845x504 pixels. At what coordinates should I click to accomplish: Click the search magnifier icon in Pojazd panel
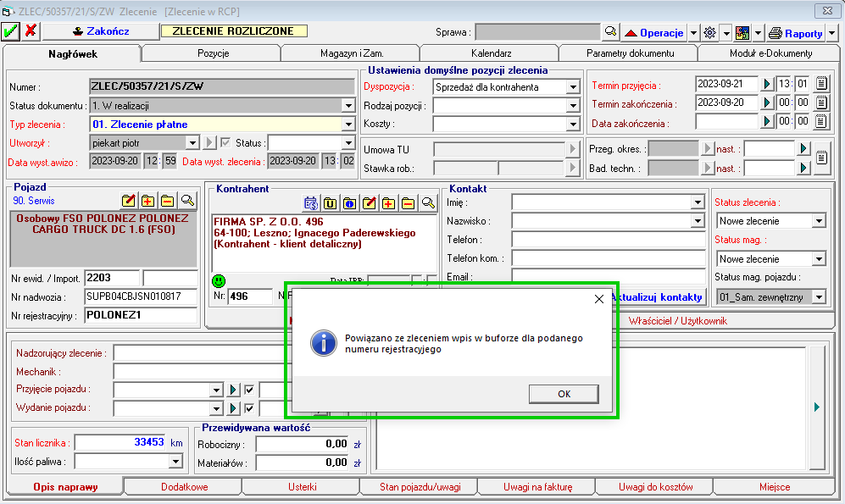187,201
